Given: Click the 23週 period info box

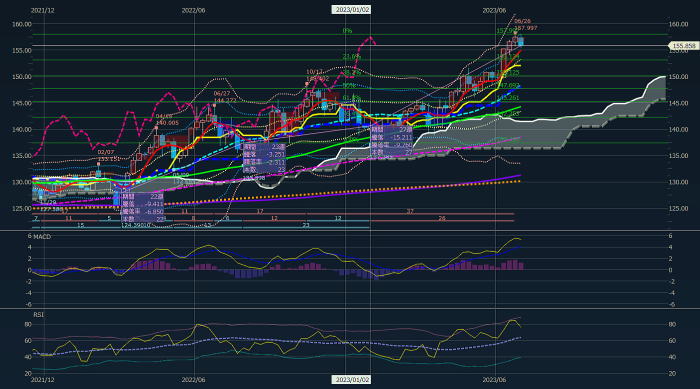Looking at the screenshot, I should point(263,158).
